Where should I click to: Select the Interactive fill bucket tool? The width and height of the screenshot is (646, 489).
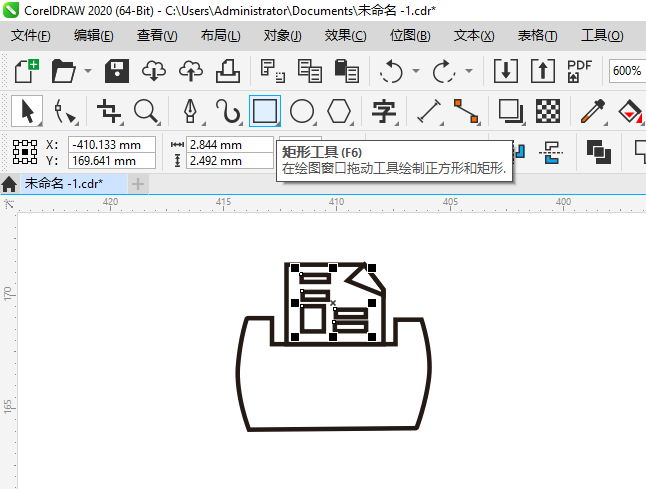point(630,111)
